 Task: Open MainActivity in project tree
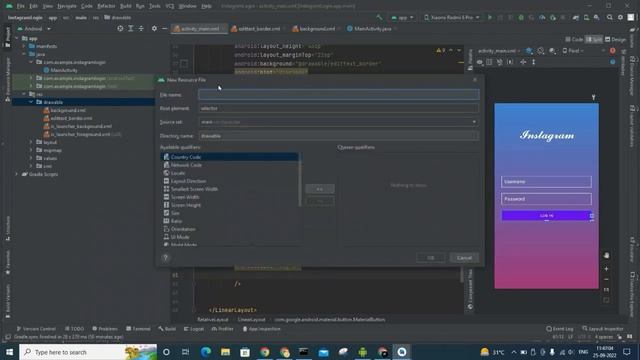tap(60, 70)
